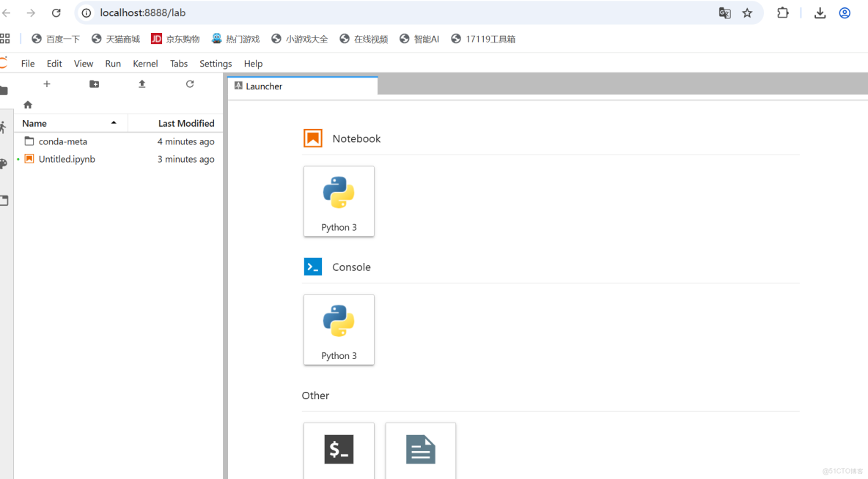Open the Open Tabs sidebar panel
Image resolution: width=868 pixels, height=479 pixels.
coord(4,200)
